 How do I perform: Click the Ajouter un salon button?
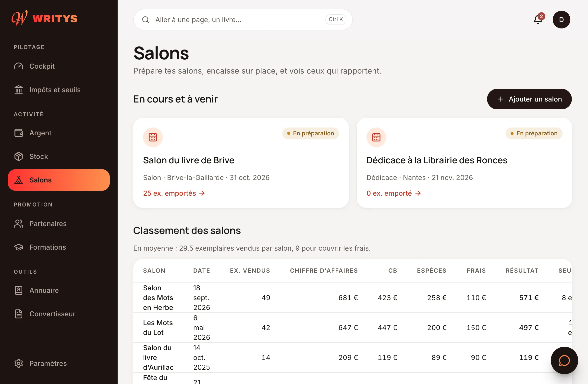[529, 99]
